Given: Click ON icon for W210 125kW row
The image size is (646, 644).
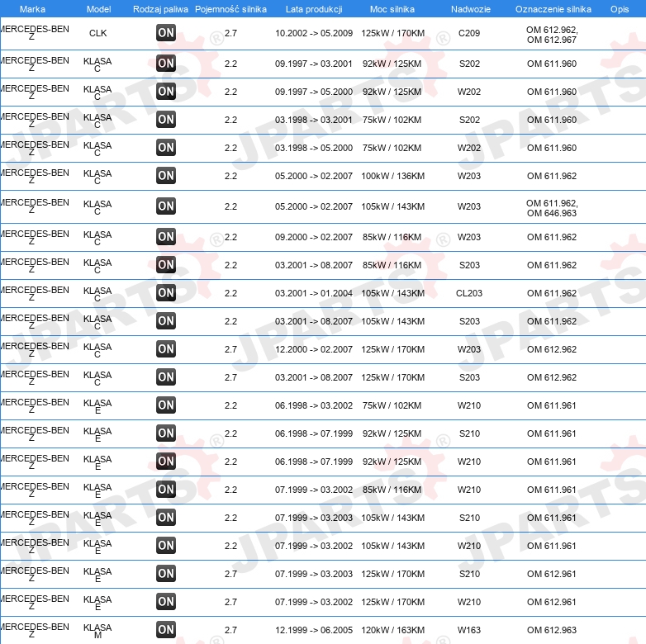Looking at the screenshot, I should [166, 602].
